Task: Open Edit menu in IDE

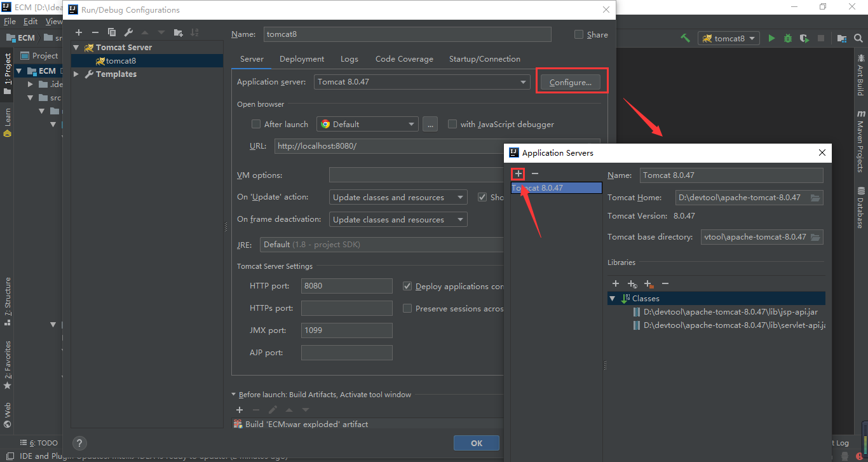Action: [x=31, y=22]
